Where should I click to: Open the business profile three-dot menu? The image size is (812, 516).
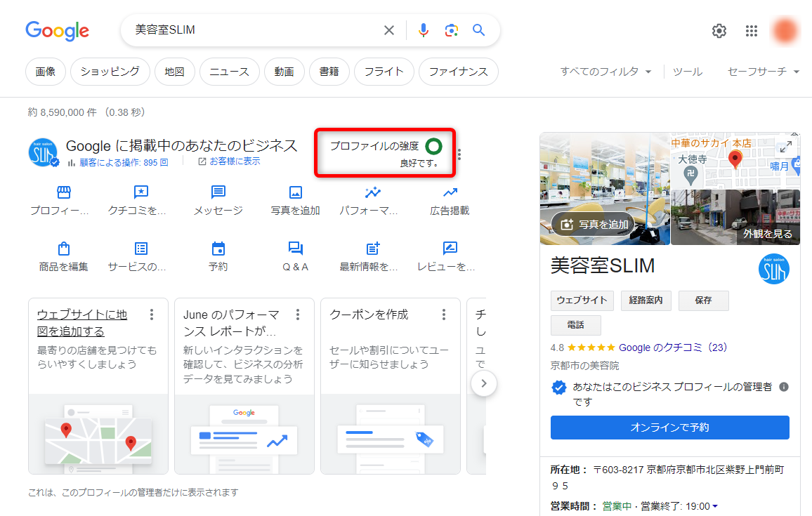459,154
